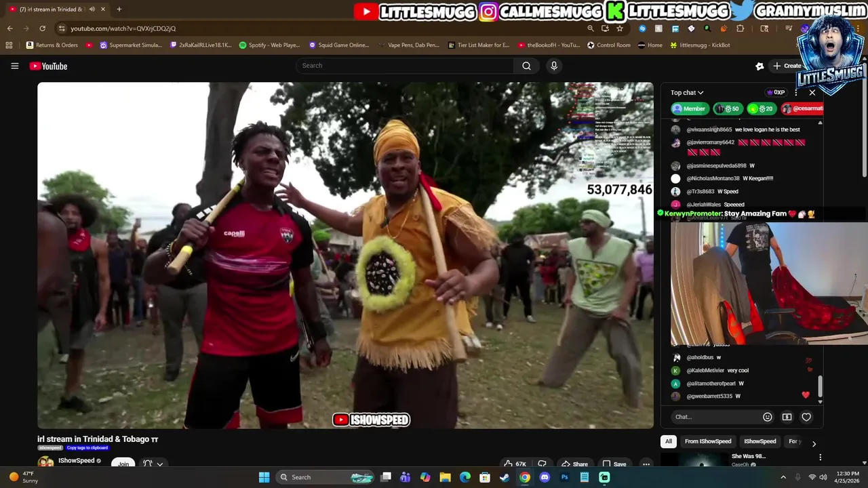Open the 0XP crown badge

pyautogui.click(x=776, y=93)
